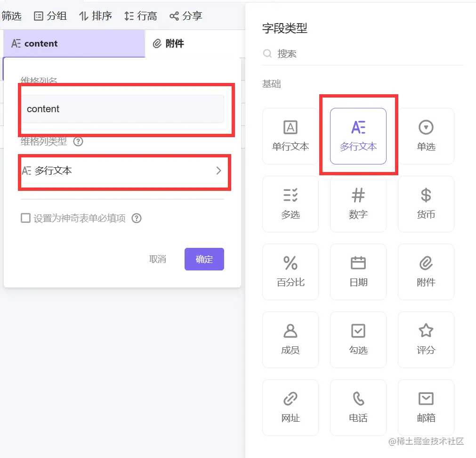476x458 pixels.
Task: Choose the 日期 date field type
Action: (358, 272)
